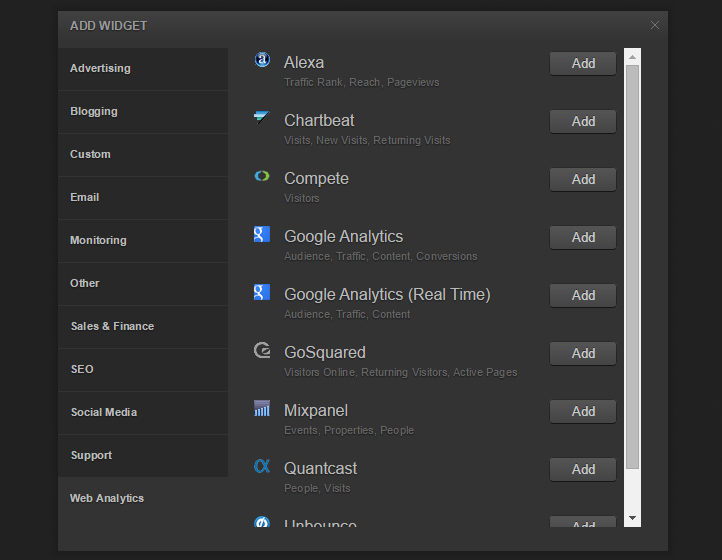This screenshot has height=560, width=722.
Task: Switch to Sales & Finance category
Action: pyautogui.click(x=143, y=327)
